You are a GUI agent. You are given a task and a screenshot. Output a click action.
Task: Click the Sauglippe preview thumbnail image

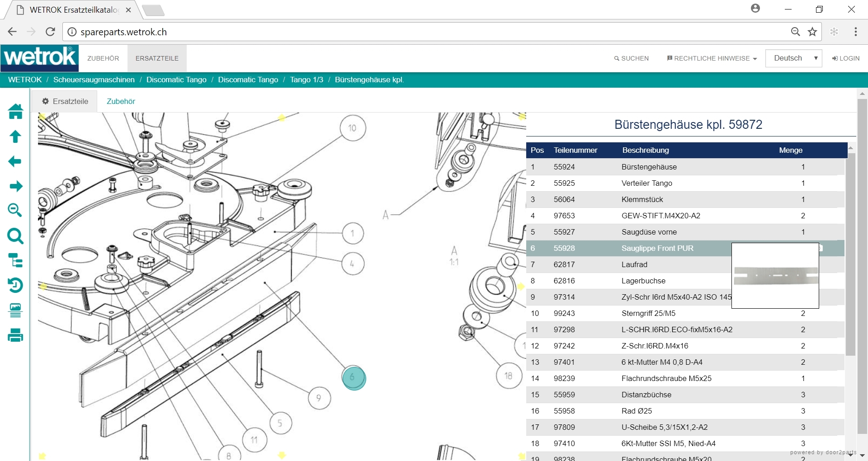(775, 275)
